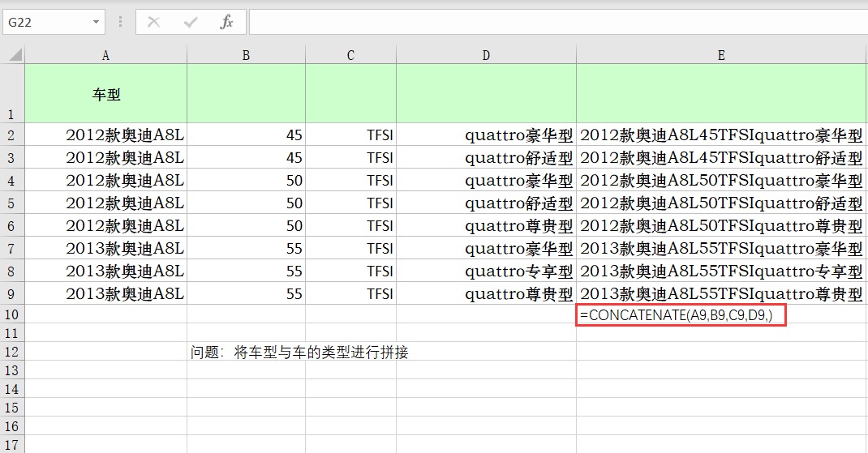Click cell C5 containing TFSI
Viewport: 868px width, 453px height.
350,203
